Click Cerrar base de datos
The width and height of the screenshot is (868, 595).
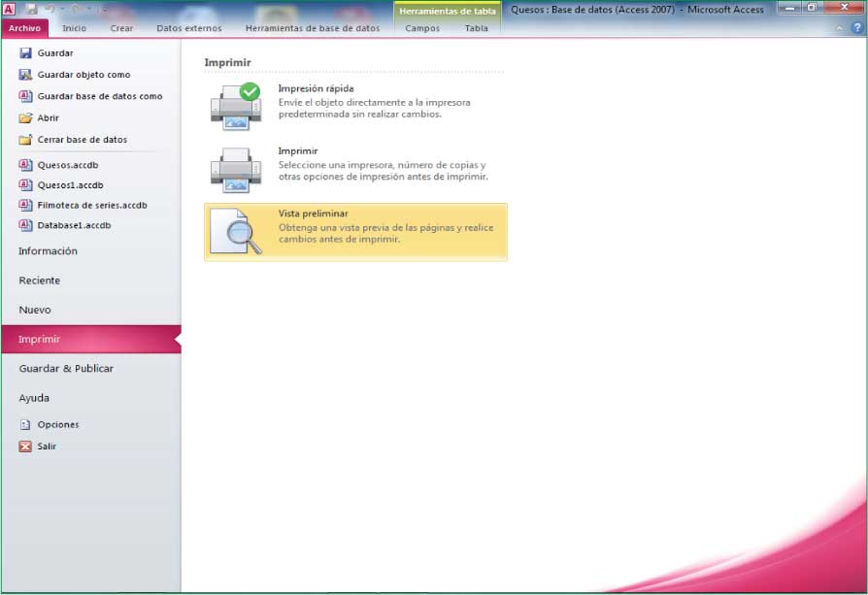point(82,140)
